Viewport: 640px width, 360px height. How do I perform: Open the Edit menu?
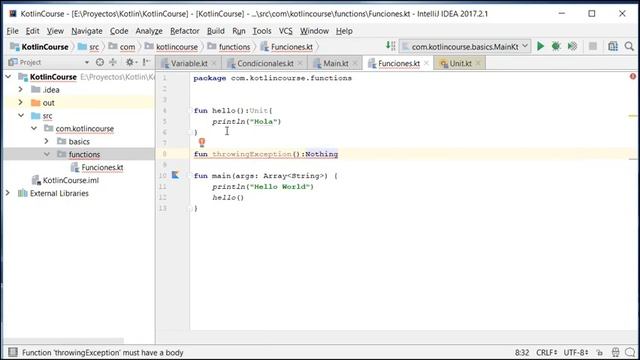click(x=33, y=31)
